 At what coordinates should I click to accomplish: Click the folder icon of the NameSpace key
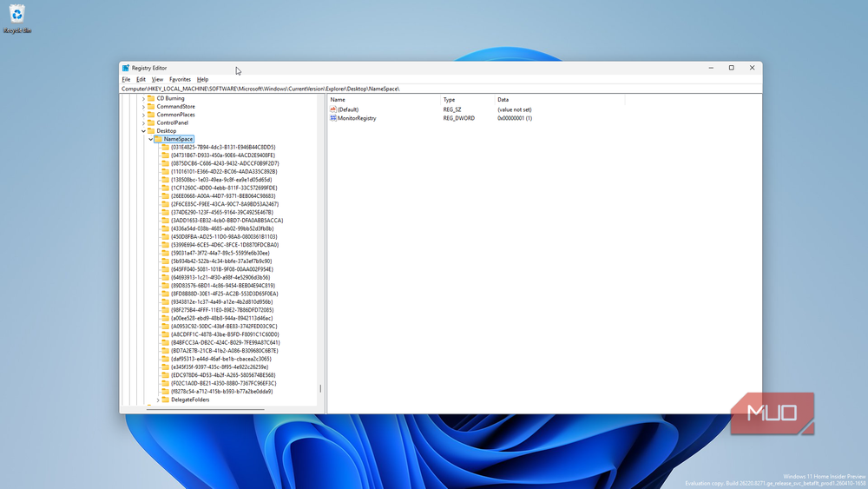[x=158, y=139]
